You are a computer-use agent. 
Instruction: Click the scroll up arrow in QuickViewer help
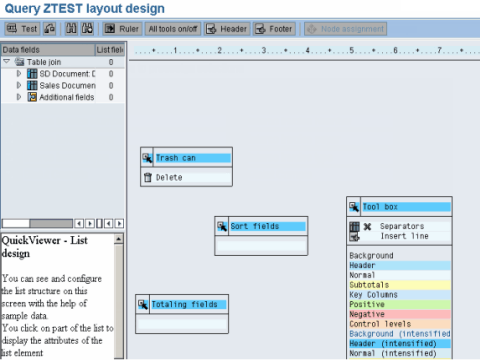pos(119,239)
